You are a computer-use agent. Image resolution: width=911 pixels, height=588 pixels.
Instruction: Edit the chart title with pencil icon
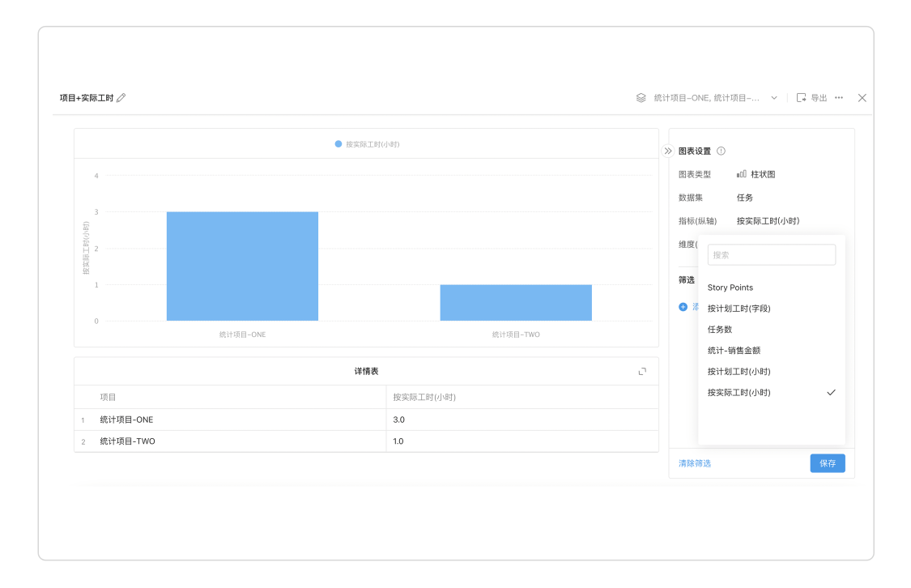[x=121, y=98]
